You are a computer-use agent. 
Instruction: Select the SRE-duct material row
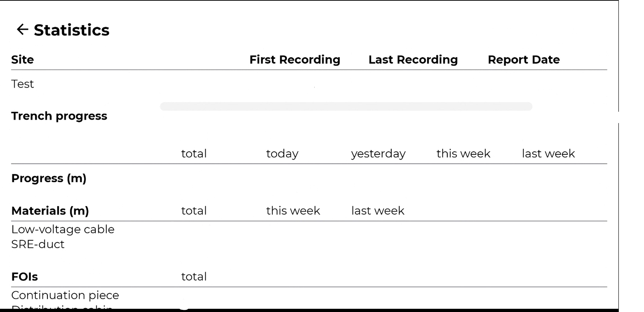coord(37,244)
